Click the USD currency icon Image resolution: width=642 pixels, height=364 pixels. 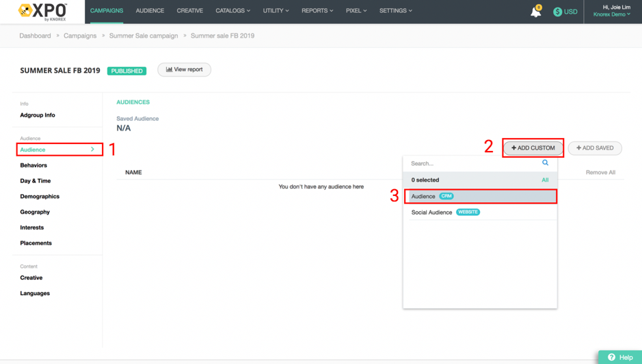click(x=557, y=12)
